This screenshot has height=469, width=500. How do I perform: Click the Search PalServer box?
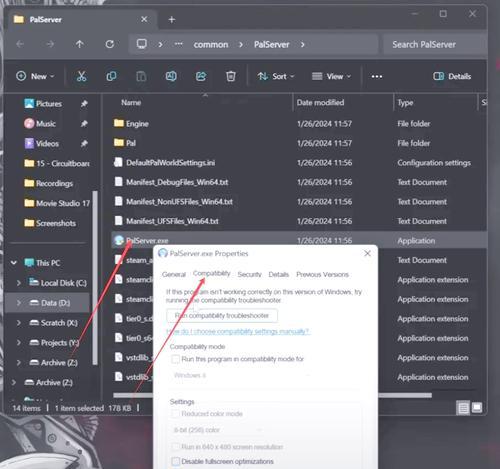434,44
